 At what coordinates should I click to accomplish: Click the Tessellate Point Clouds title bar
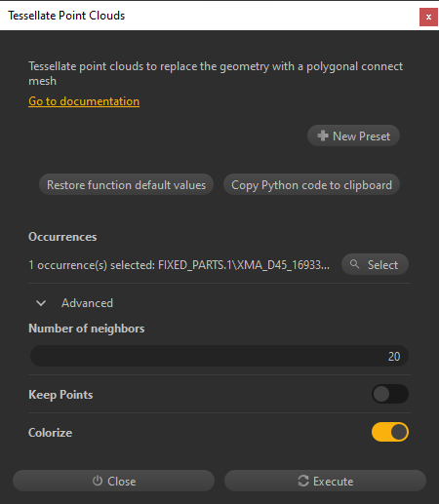[208, 16]
